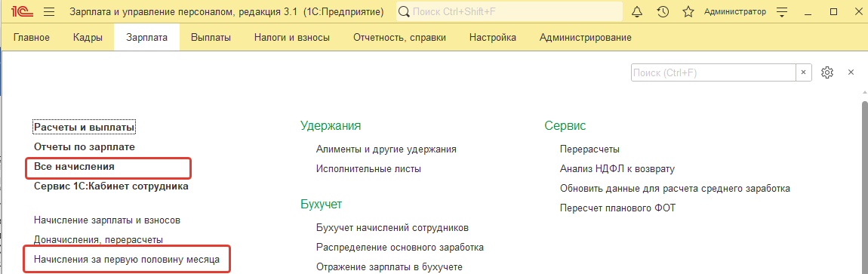Open Расчеты и выплаты

85,128
